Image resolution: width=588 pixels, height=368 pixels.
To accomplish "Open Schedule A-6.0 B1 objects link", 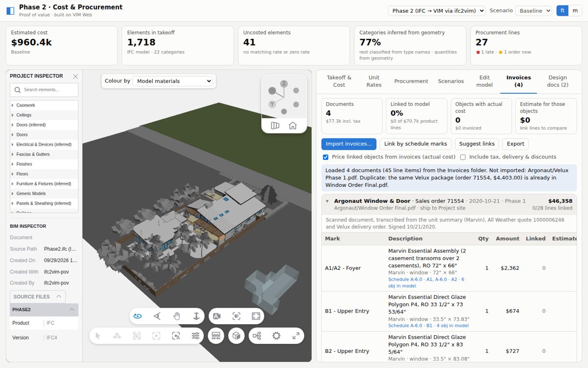I will point(428,325).
